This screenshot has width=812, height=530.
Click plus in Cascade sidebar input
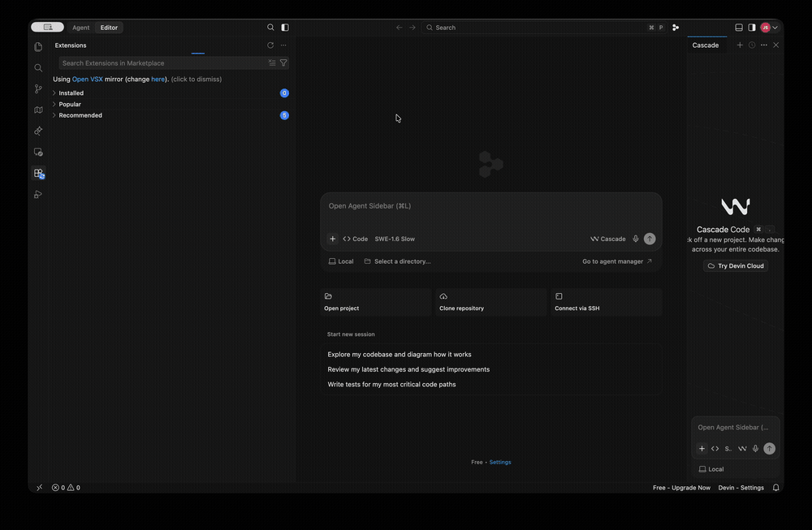[702, 449]
